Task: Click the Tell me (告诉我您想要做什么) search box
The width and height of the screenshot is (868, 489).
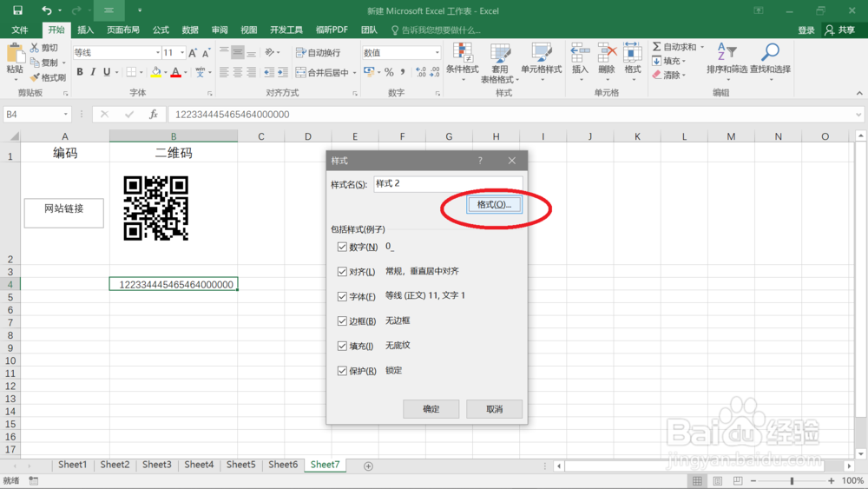Action: point(437,30)
